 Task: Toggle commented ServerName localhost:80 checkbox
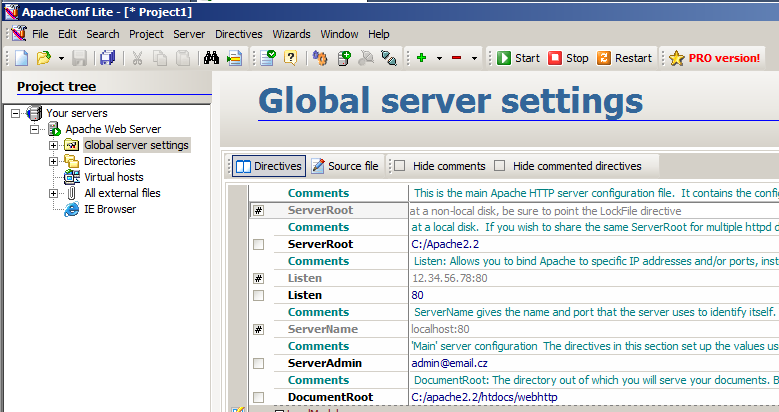tap(258, 330)
